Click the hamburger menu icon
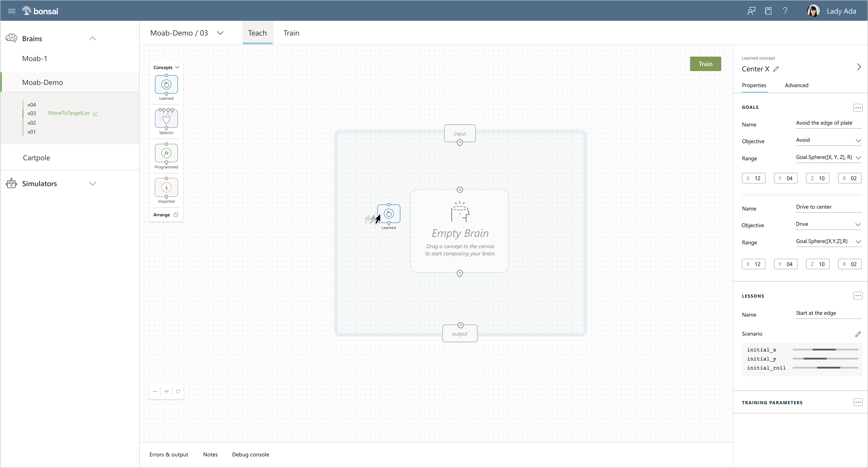The image size is (868, 468). pos(12,11)
